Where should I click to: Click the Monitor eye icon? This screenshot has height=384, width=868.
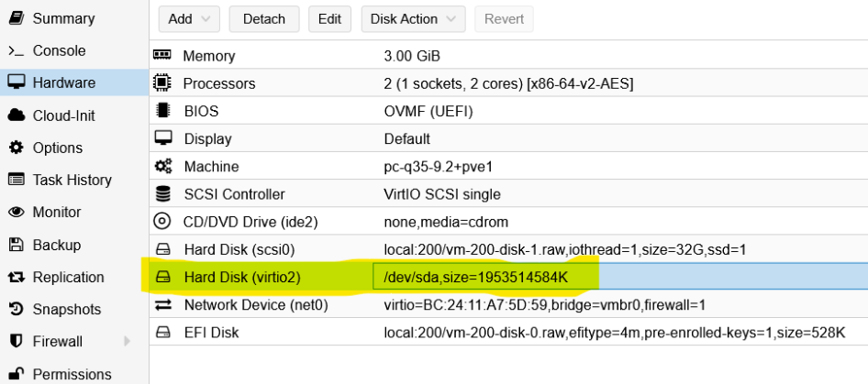16,213
